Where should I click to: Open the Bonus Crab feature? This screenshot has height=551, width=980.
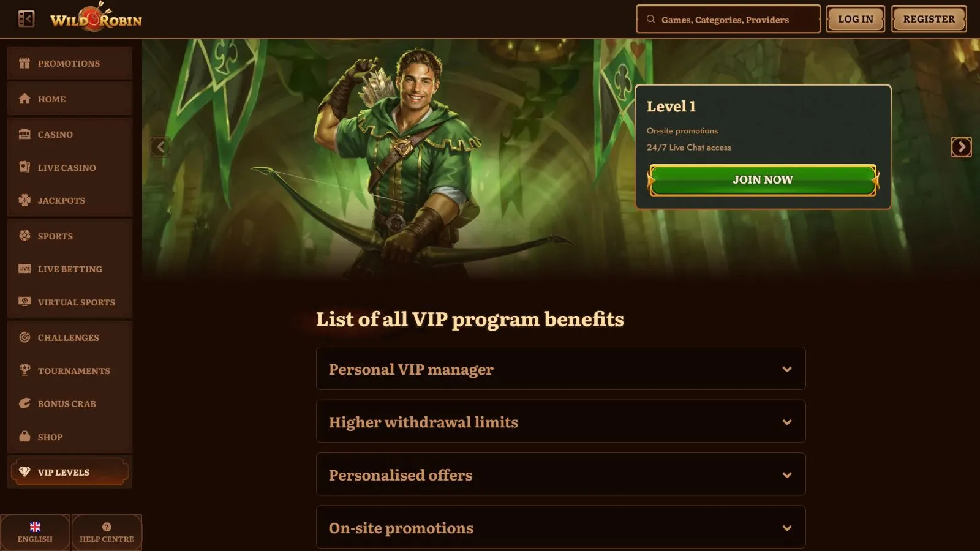point(70,403)
